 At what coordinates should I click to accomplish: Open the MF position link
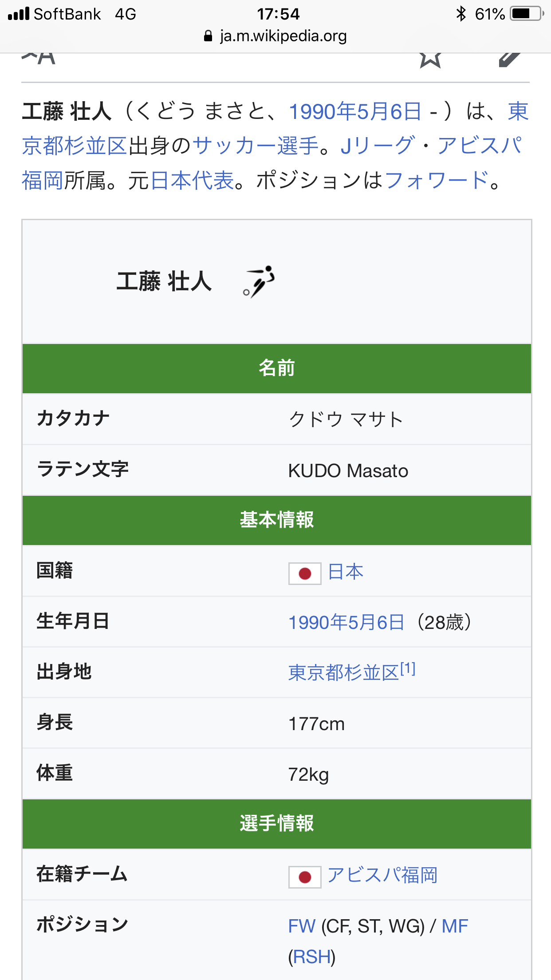click(x=455, y=927)
